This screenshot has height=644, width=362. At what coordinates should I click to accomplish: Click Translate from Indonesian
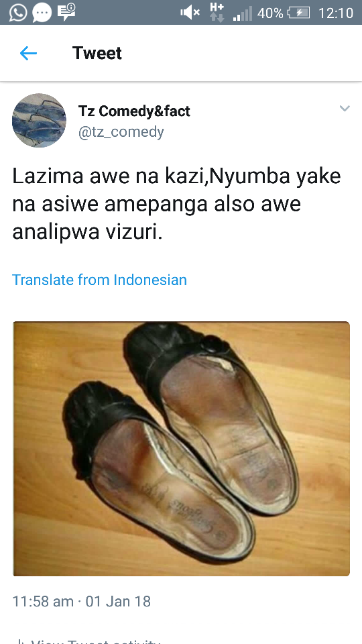point(100,280)
